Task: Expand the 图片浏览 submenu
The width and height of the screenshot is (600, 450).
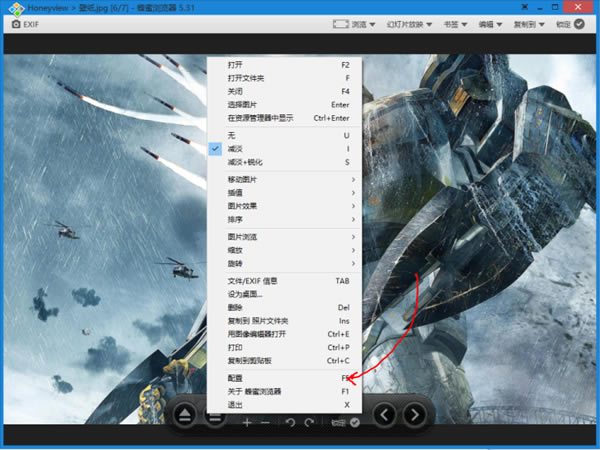Action: (x=284, y=237)
